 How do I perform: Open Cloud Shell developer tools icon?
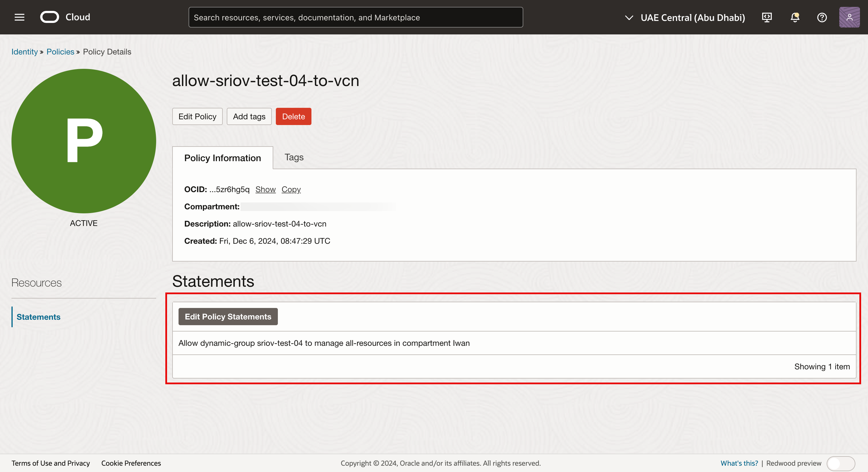(767, 17)
